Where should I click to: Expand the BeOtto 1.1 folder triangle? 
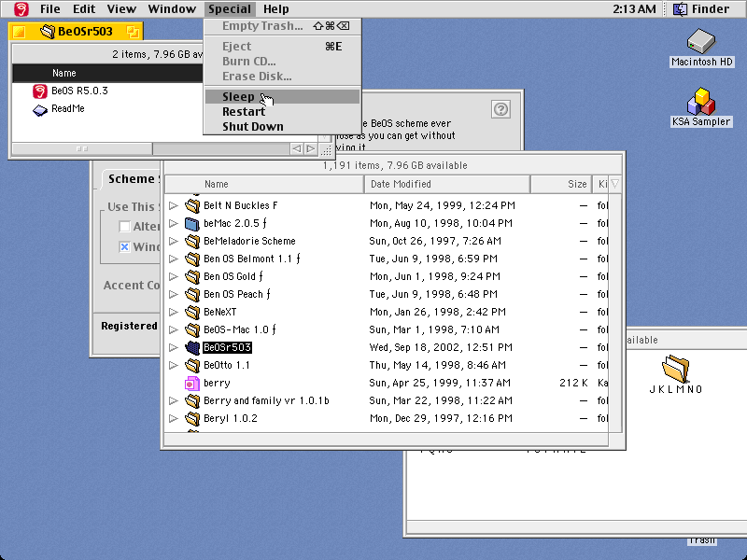click(174, 365)
